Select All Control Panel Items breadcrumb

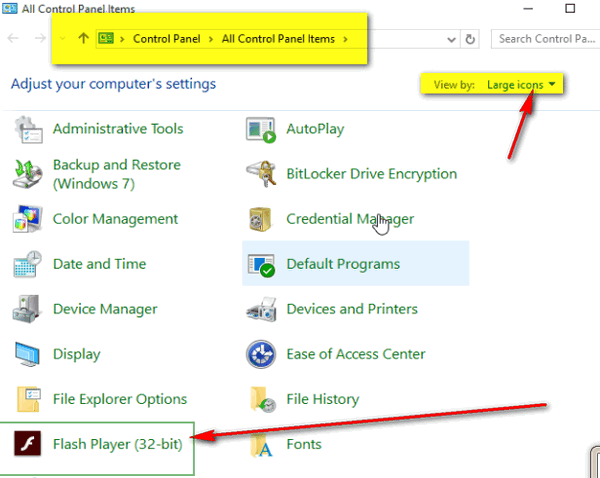coord(278,39)
